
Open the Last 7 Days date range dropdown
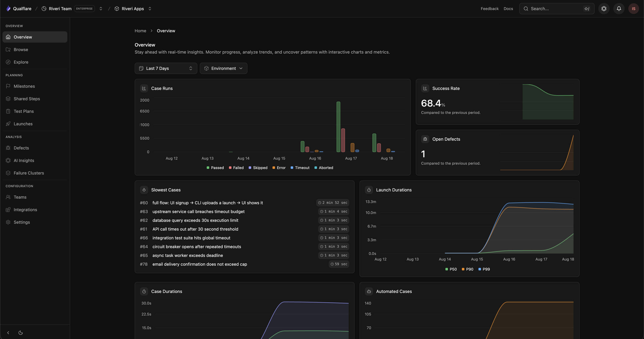click(166, 68)
